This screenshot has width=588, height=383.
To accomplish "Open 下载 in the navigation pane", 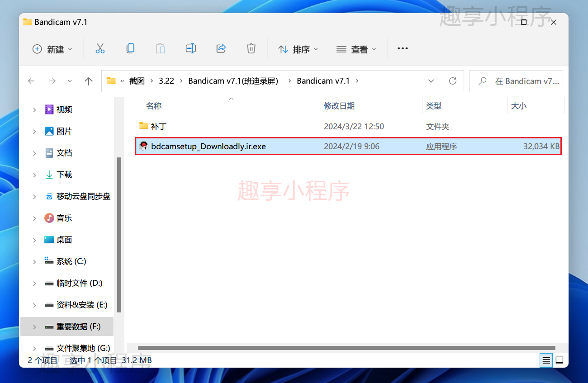I will pyautogui.click(x=64, y=175).
